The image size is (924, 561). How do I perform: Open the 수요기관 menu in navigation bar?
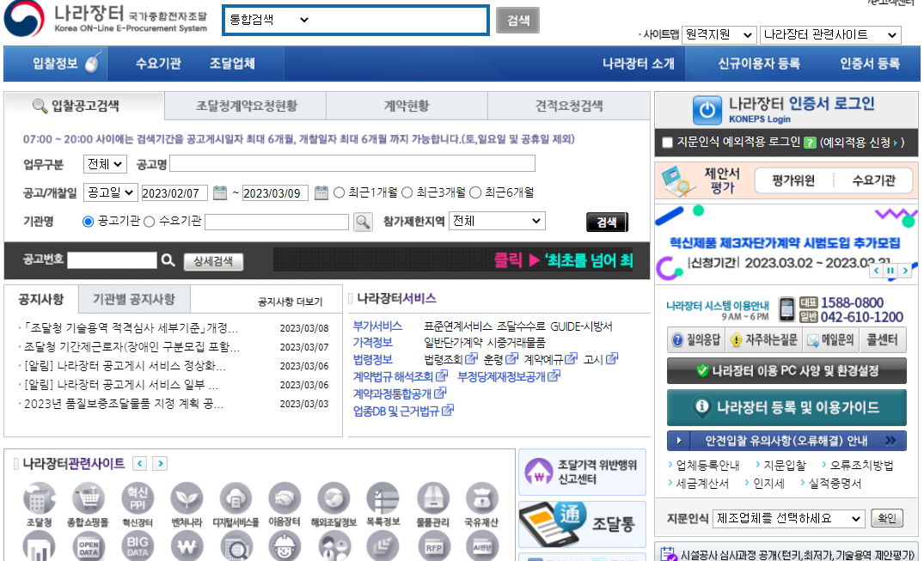pyautogui.click(x=158, y=64)
